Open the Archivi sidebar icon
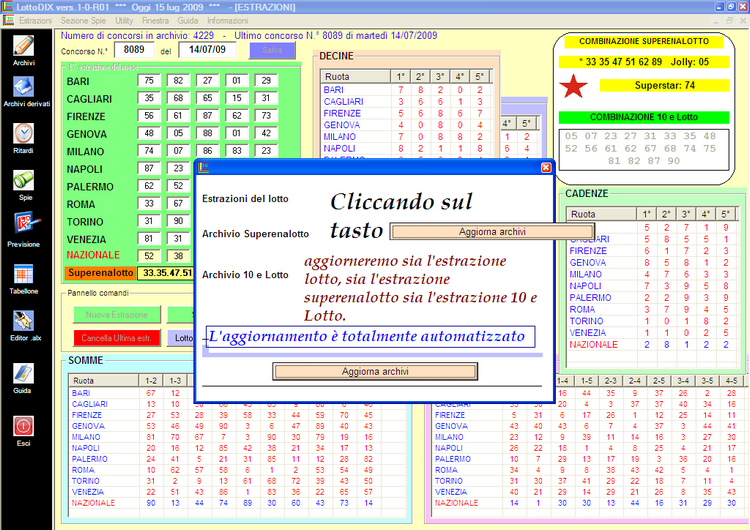This screenshot has width=750, height=530. click(23, 46)
